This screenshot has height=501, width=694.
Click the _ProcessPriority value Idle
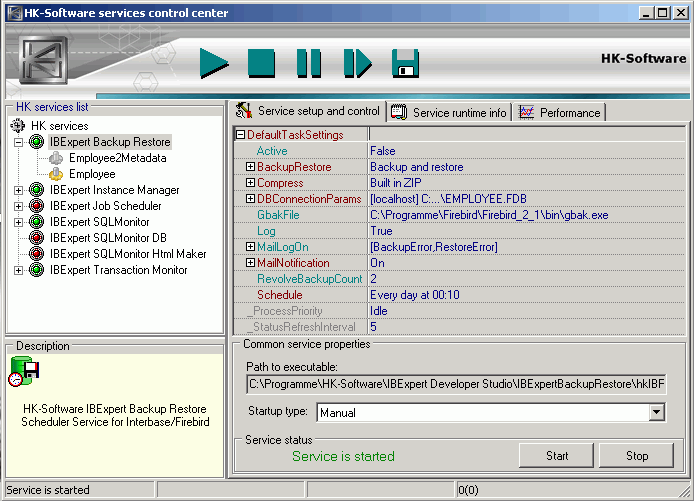coord(379,311)
